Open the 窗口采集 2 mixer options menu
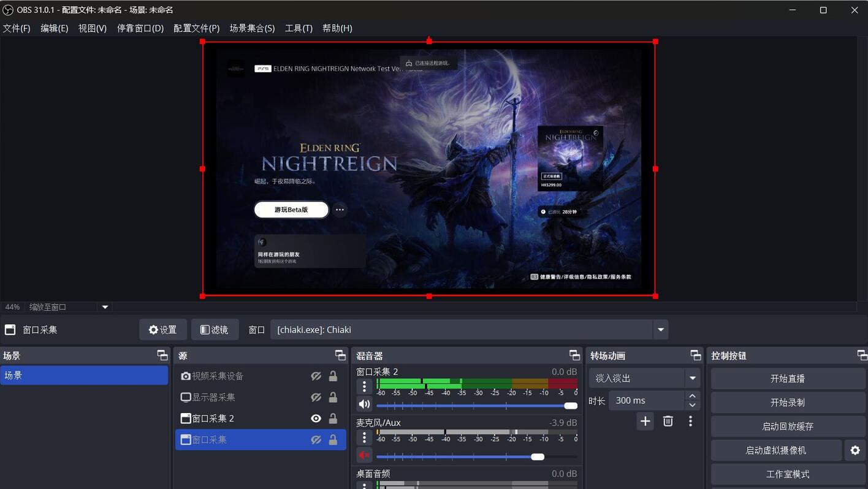Viewport: 868px width, 489px height. click(x=365, y=386)
